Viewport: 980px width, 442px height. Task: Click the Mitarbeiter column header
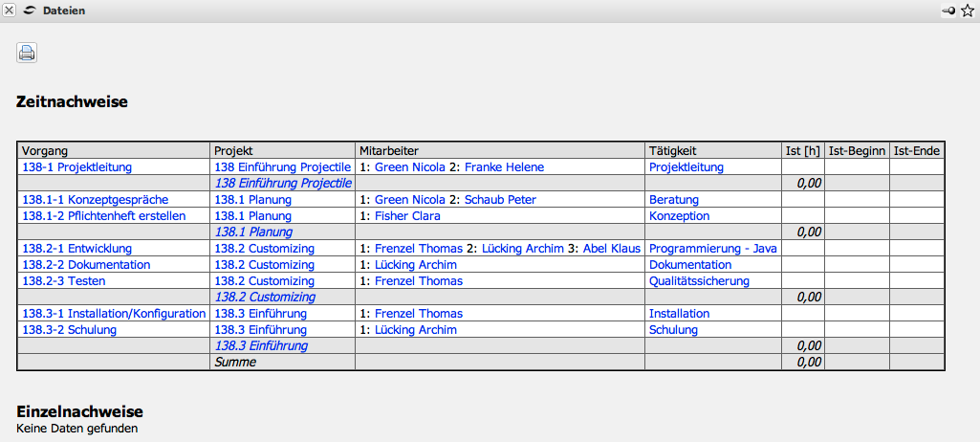click(x=389, y=151)
